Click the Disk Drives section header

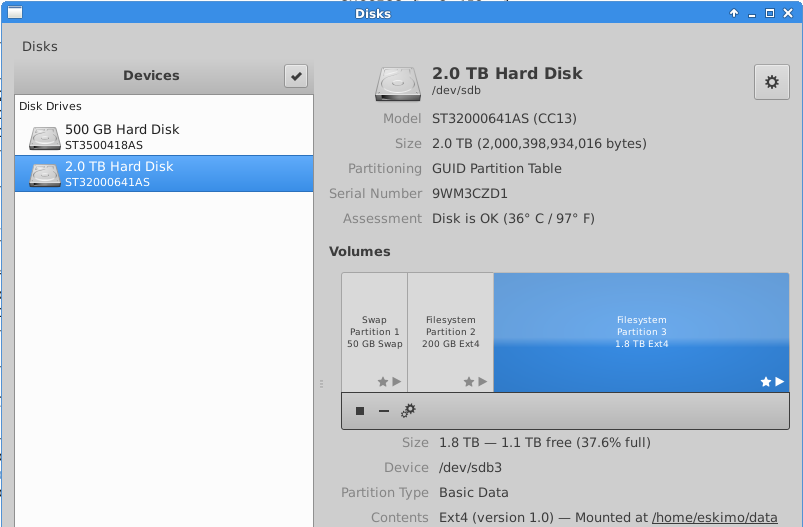(x=50, y=106)
